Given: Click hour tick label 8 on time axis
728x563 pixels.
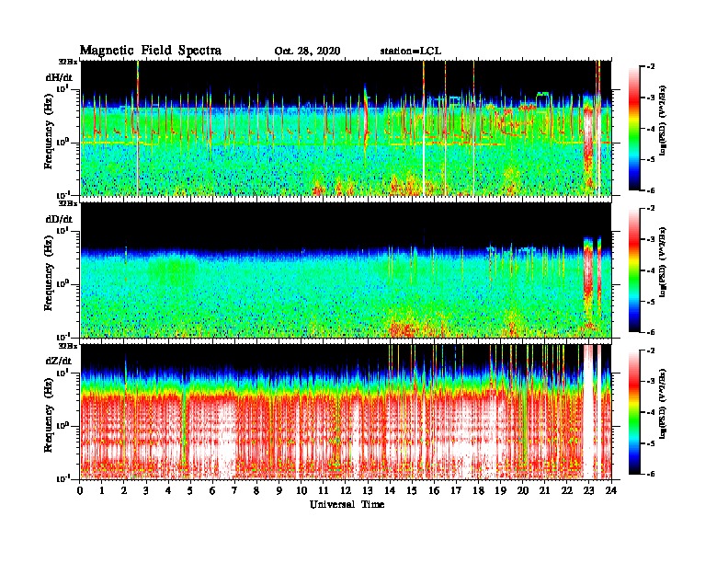Looking at the screenshot, I should [x=256, y=490].
